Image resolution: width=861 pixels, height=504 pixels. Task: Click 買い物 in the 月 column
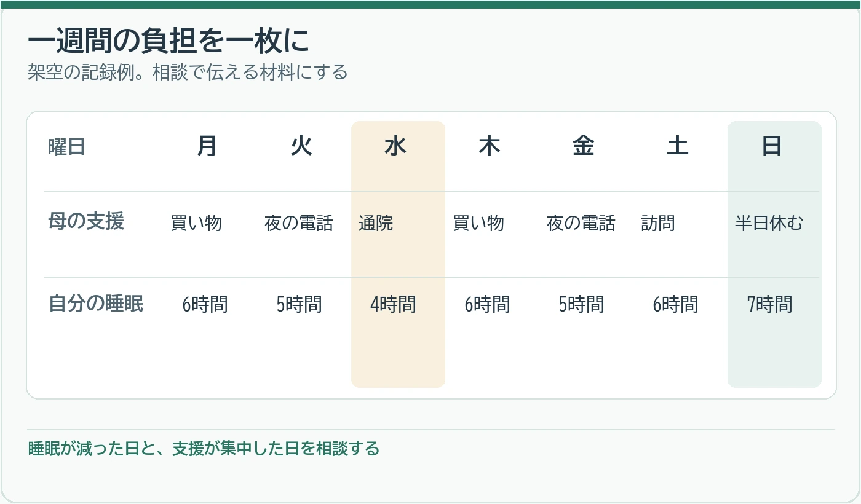click(196, 223)
